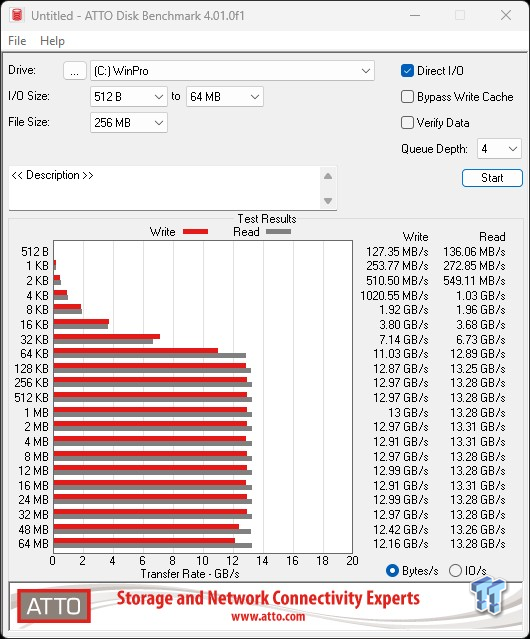Click the 32 KB row label in chart
Viewport: 530px width, 639px height.
(x=34, y=339)
